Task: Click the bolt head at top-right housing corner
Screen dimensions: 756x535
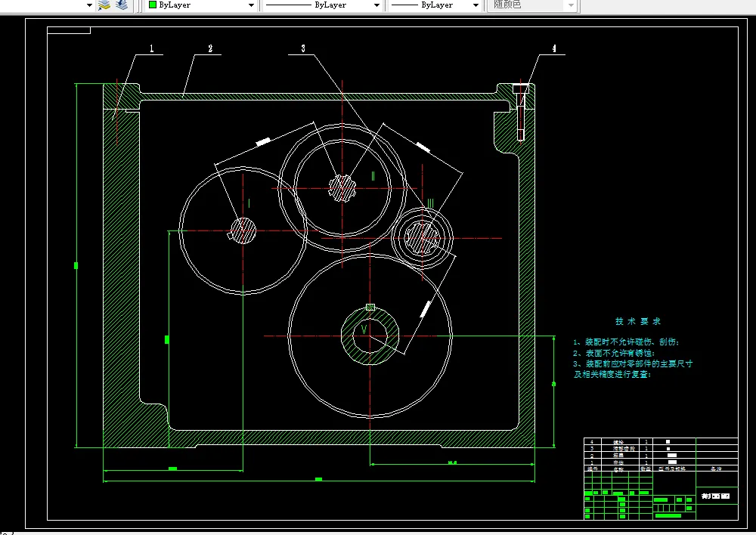Action: [x=521, y=88]
